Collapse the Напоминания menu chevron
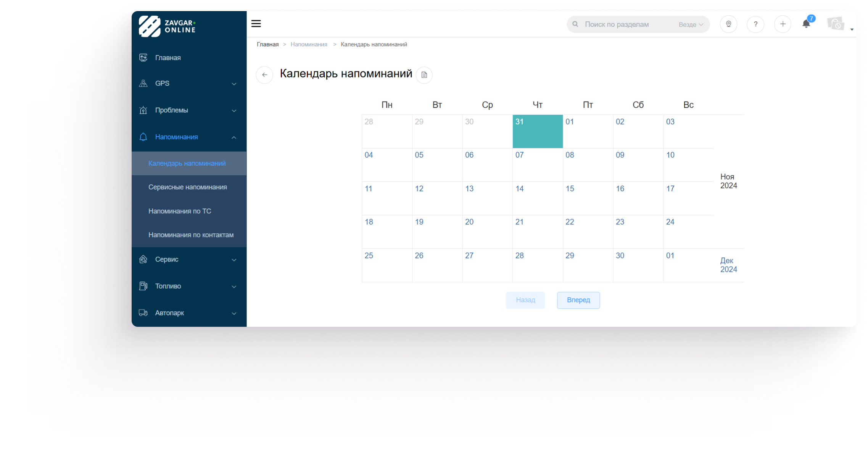 coord(234,137)
